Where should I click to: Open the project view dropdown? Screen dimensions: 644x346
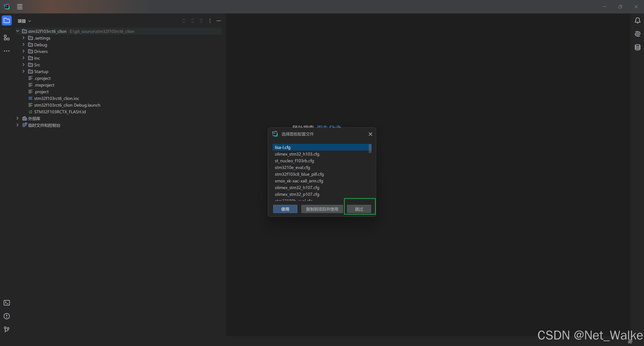click(24, 21)
